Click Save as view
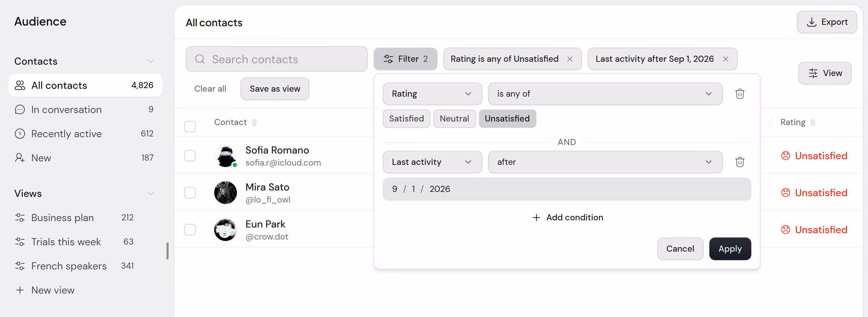 point(275,89)
